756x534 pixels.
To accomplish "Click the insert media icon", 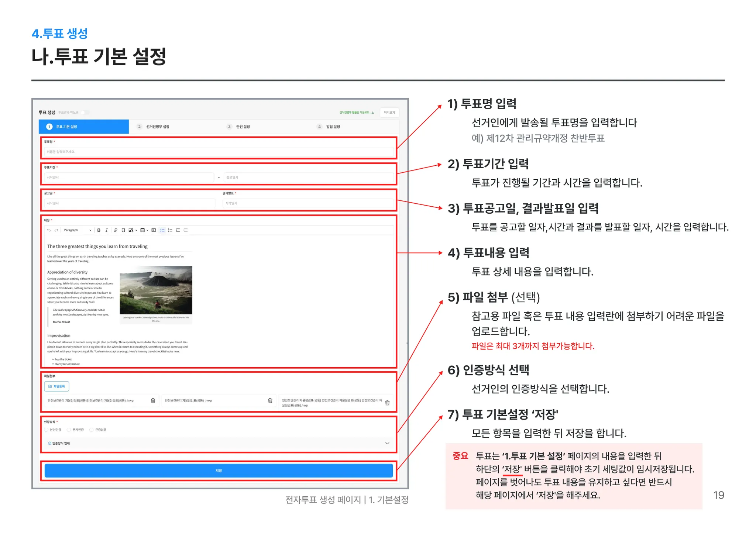I will click(154, 230).
